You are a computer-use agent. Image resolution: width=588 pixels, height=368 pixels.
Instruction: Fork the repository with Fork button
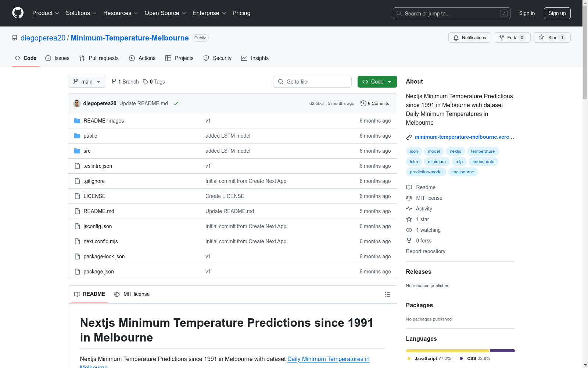click(x=512, y=38)
